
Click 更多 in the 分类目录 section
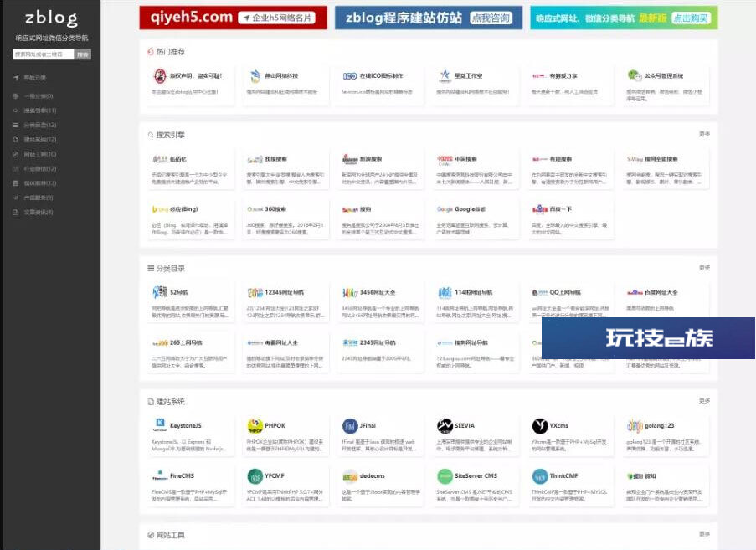[704, 268]
